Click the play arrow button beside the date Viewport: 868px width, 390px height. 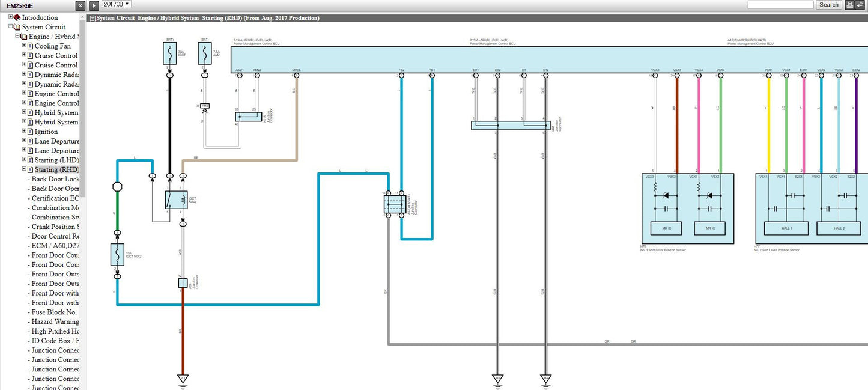94,5
